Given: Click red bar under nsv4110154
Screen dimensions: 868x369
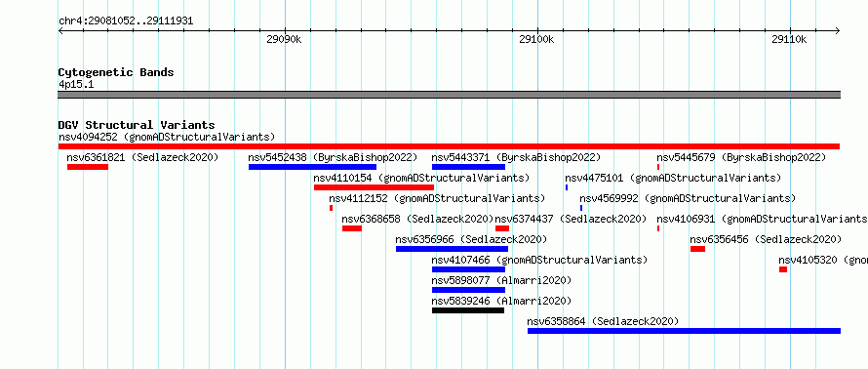Looking at the screenshot, I should (x=374, y=187).
